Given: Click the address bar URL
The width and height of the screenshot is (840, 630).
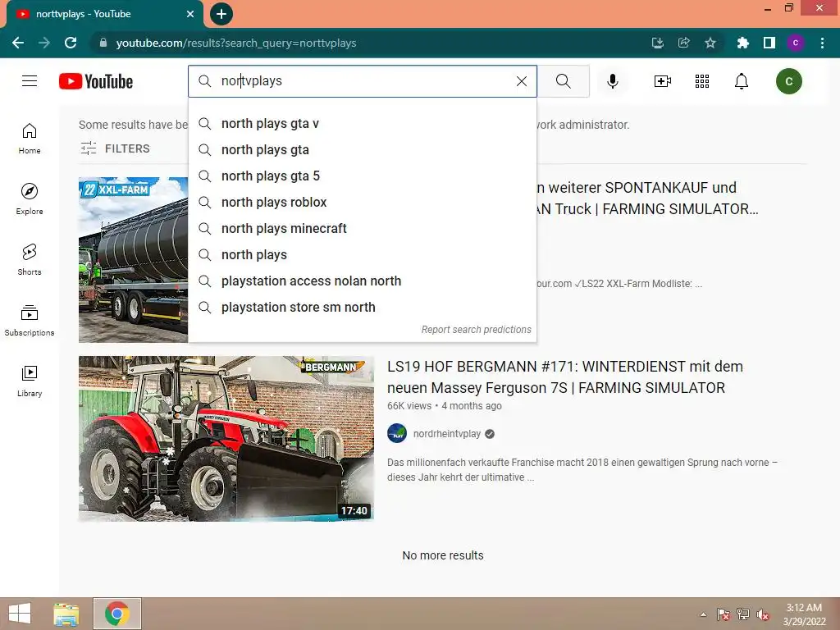Looking at the screenshot, I should point(235,43).
